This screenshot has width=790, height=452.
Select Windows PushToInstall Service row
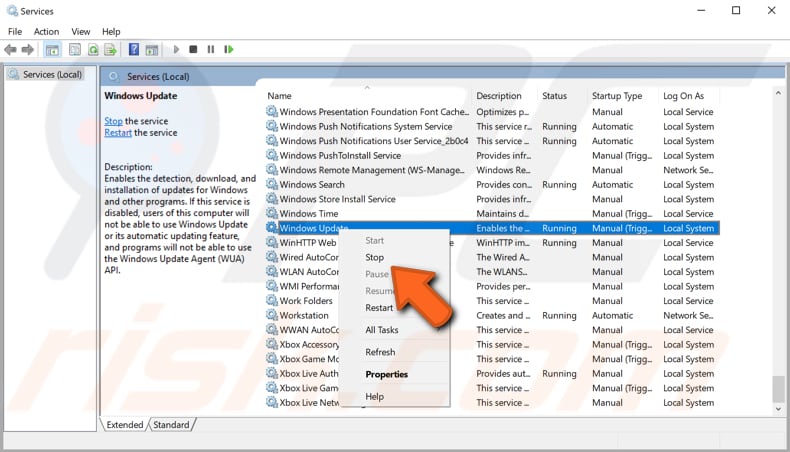tap(492, 156)
